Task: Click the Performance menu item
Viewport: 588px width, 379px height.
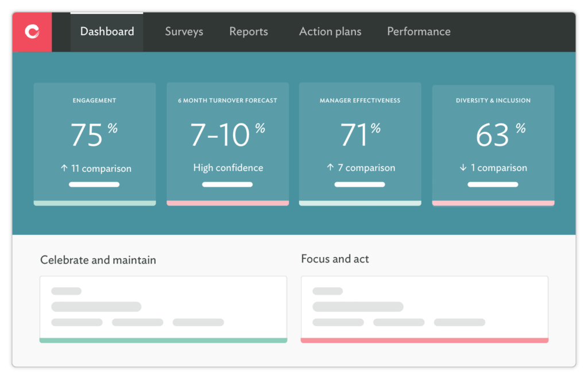Action: click(419, 32)
